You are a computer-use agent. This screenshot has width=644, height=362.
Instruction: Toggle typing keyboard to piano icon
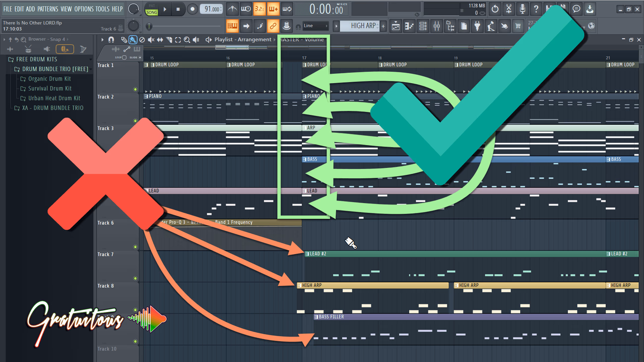click(x=232, y=26)
